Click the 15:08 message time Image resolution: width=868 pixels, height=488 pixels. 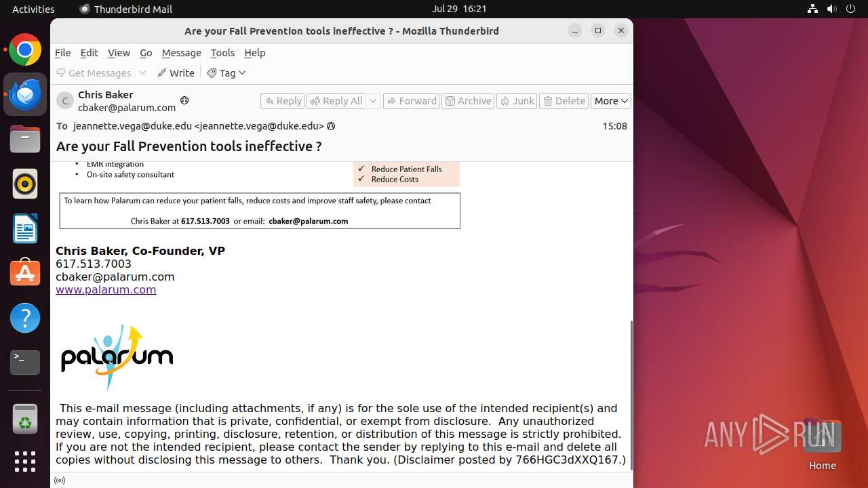click(x=614, y=126)
